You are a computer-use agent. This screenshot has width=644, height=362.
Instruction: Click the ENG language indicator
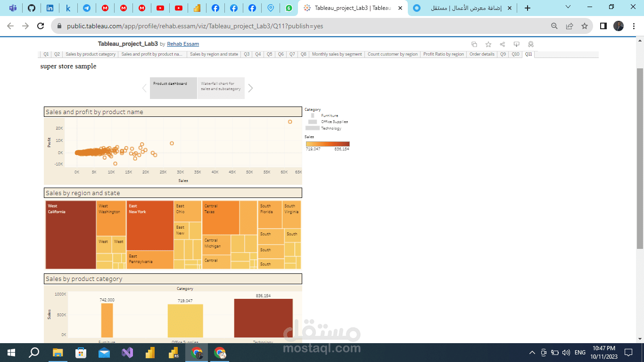[580, 353]
